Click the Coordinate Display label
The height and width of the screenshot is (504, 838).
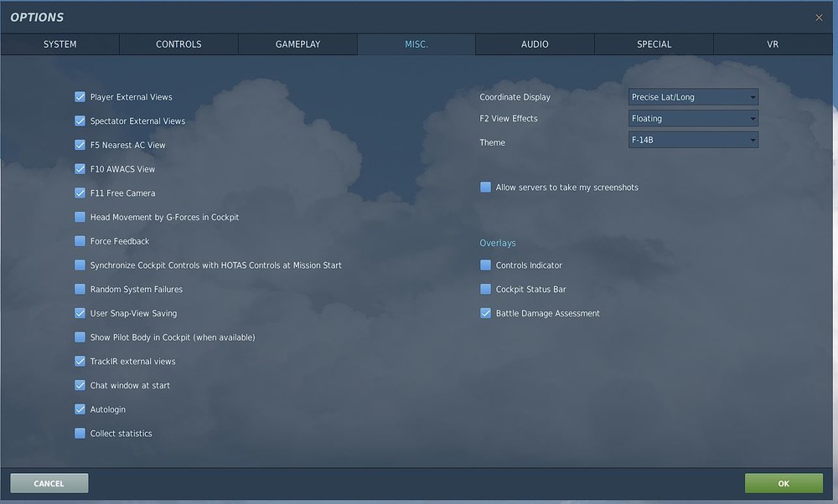[x=515, y=97]
